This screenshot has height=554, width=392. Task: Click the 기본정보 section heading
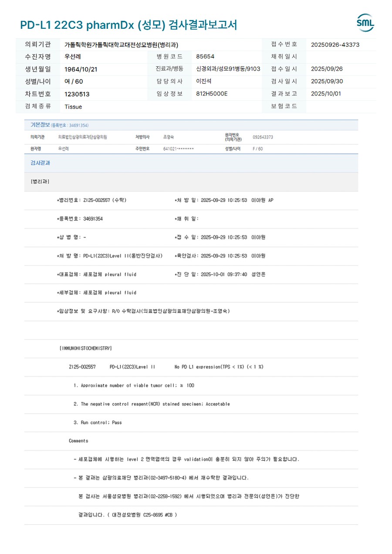[40, 125]
